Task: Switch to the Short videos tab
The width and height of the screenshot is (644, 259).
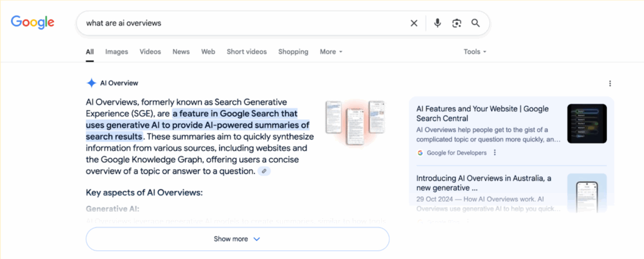Action: coord(247,52)
